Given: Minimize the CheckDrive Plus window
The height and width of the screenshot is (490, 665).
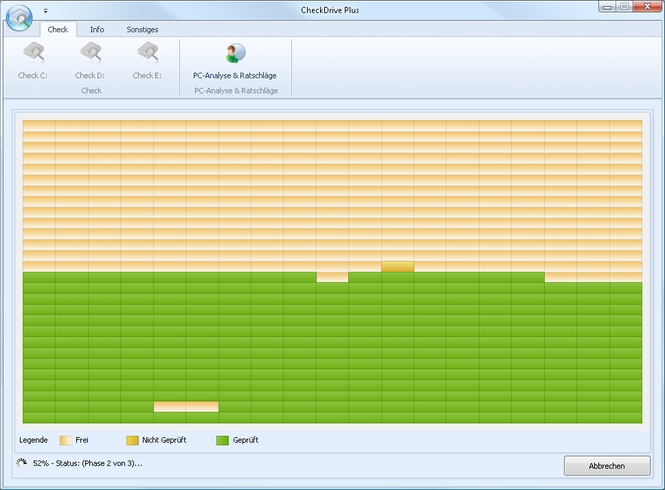Looking at the screenshot, I should click(607, 7).
